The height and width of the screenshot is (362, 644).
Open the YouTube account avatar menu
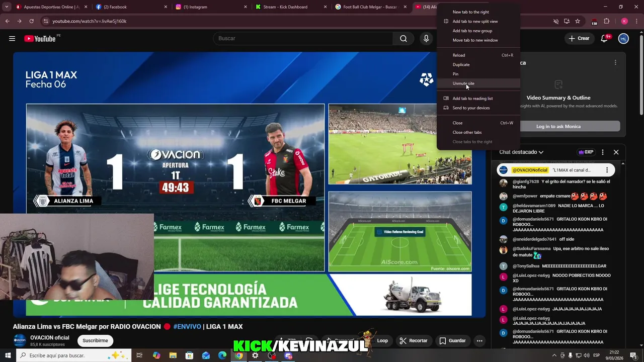[623, 39]
